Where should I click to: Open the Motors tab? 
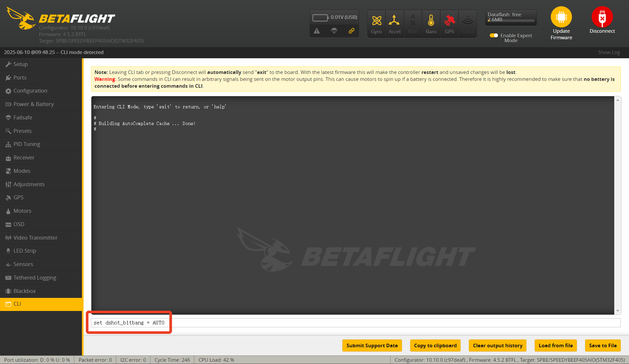41,211
